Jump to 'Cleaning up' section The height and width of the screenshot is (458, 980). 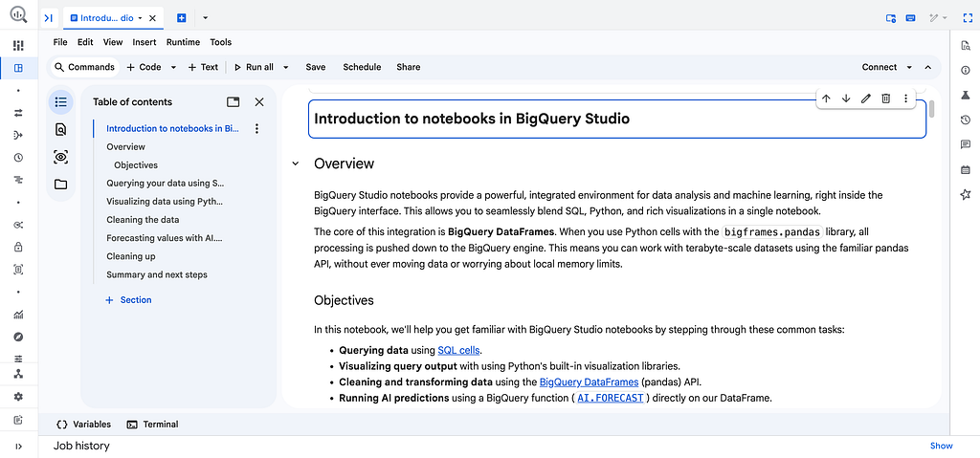click(130, 256)
